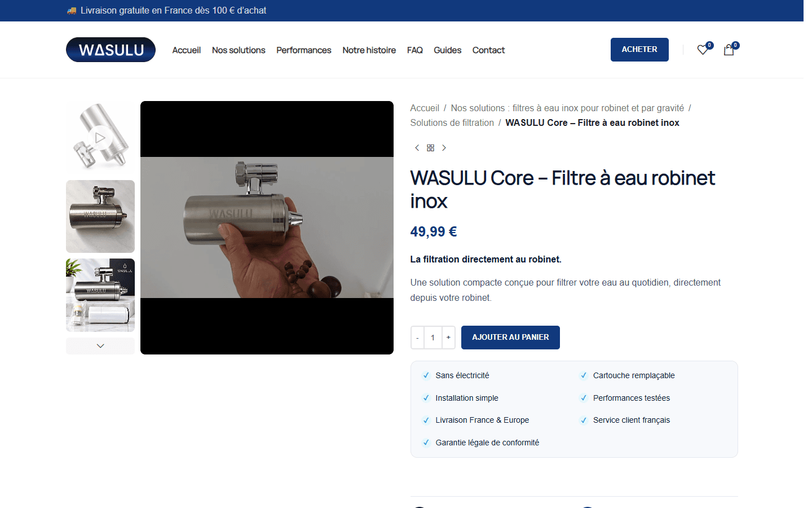
Task: Click the Acheter button
Action: click(x=639, y=50)
